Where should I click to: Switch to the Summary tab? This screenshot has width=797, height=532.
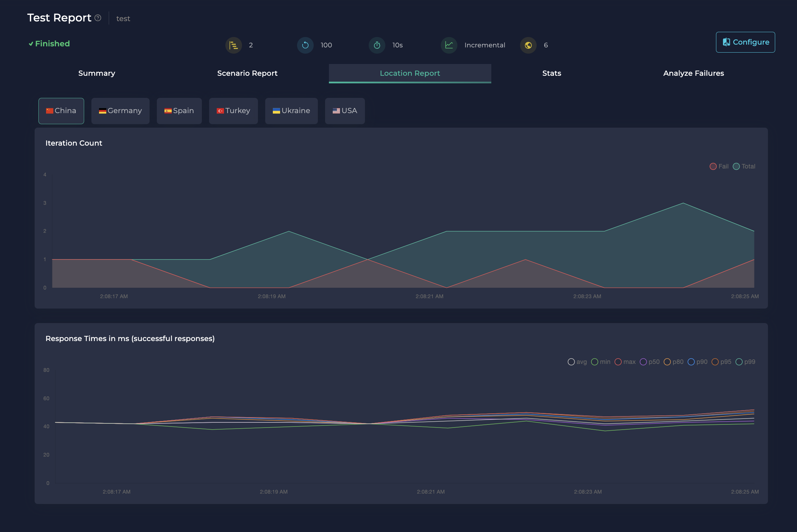(x=97, y=73)
